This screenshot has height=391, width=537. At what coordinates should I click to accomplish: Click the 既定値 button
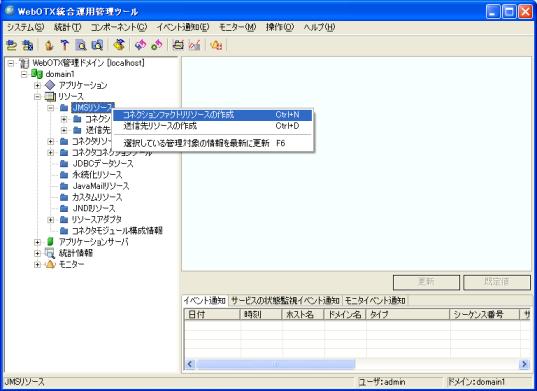497,282
